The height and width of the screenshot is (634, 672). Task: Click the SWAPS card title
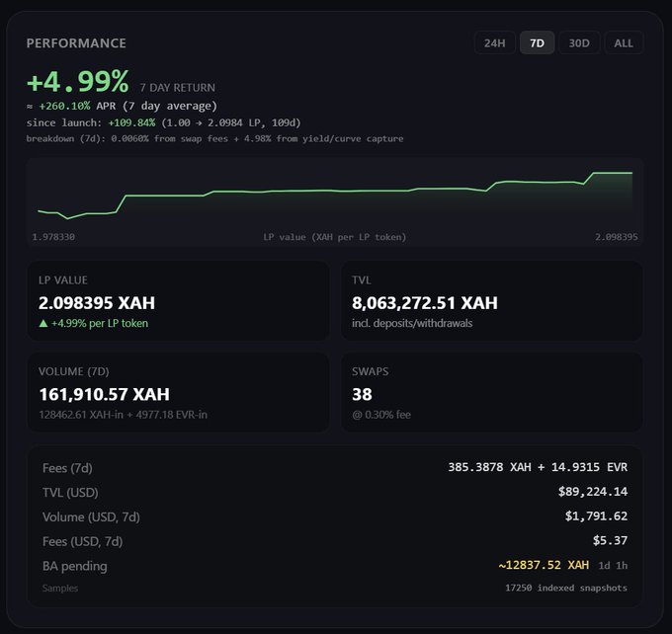tap(371, 371)
